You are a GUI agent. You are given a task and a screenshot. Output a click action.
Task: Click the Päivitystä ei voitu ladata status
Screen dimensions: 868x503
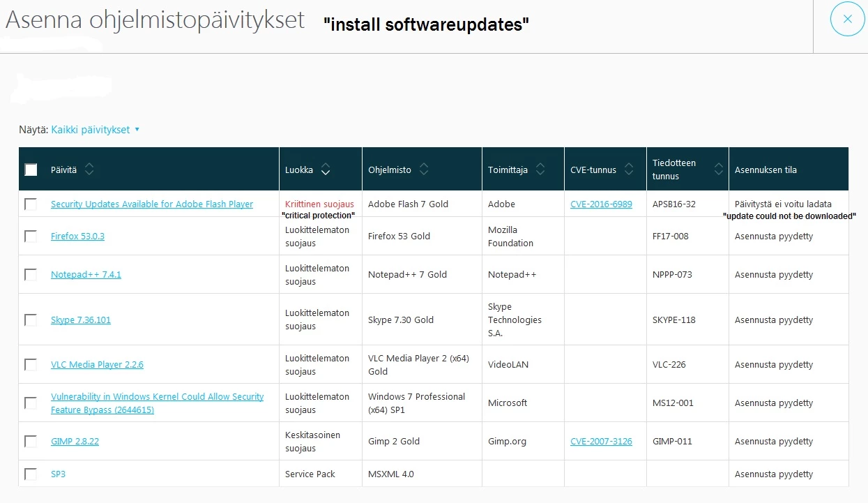tap(783, 204)
